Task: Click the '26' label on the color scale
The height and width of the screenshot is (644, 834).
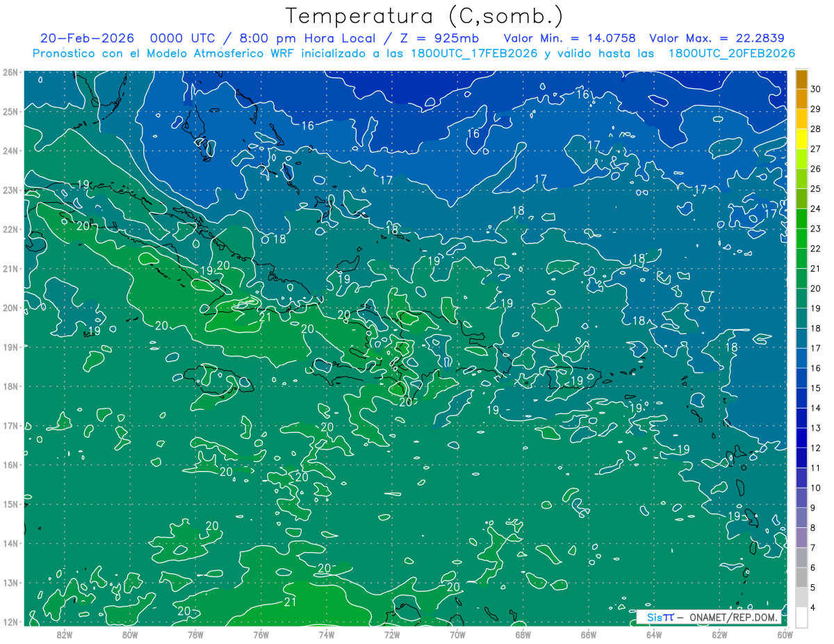Action: 816,170
